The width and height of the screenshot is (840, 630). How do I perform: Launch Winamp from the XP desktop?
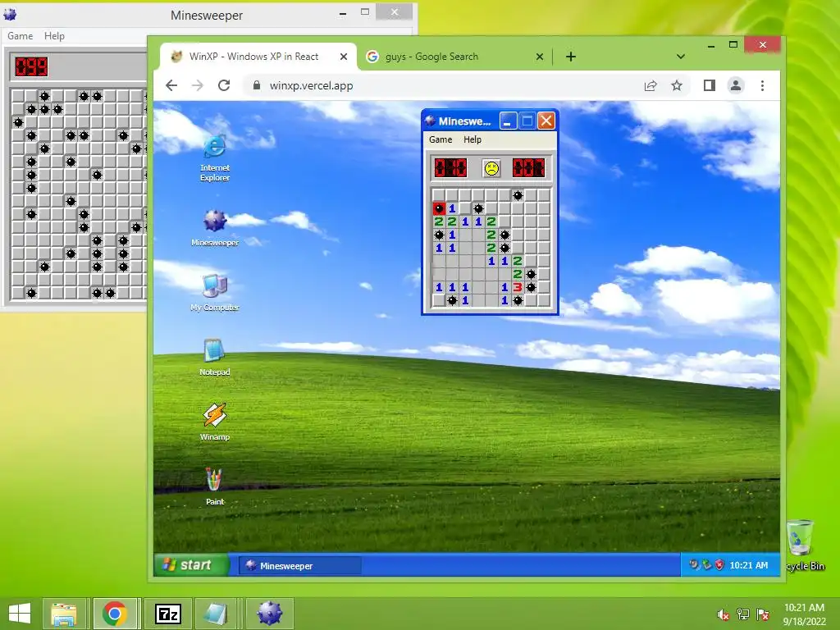[215, 422]
